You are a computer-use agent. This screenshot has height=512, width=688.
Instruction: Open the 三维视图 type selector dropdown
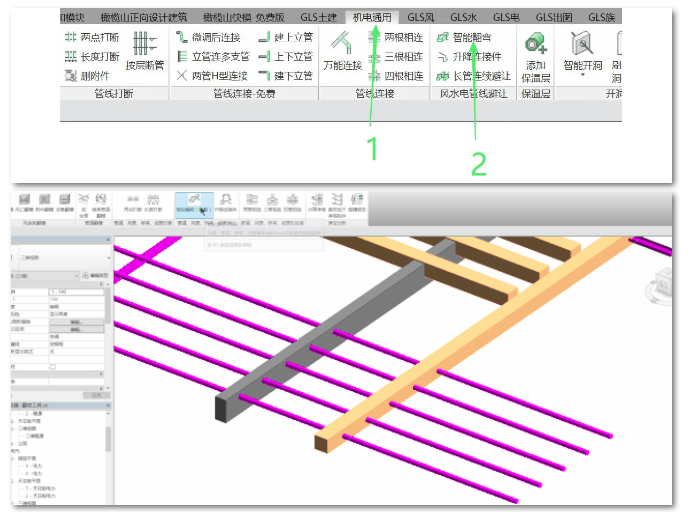click(108, 258)
